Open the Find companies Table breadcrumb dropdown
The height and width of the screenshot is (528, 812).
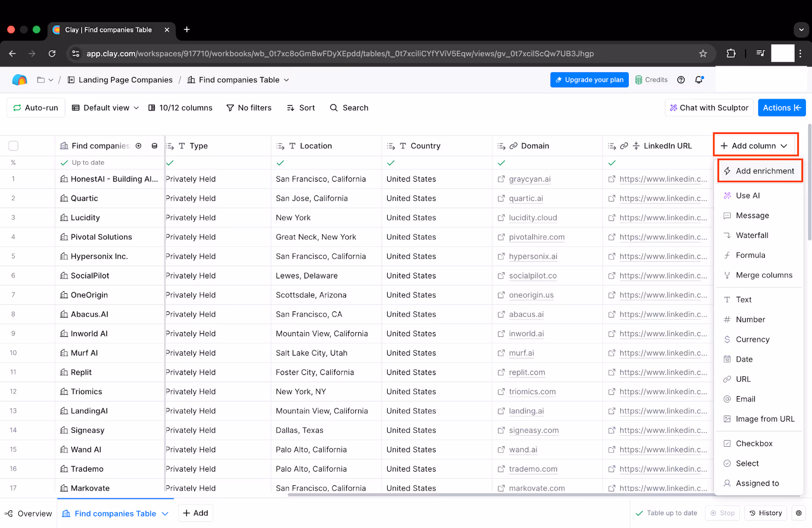(x=286, y=80)
